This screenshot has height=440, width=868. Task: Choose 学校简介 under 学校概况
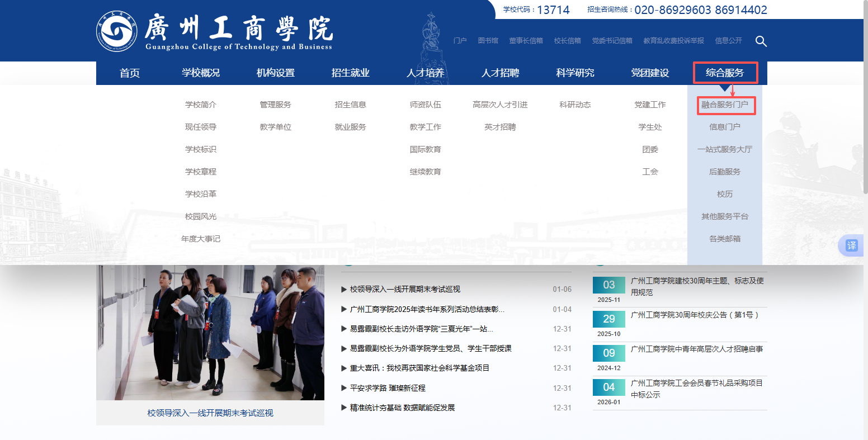click(x=201, y=105)
